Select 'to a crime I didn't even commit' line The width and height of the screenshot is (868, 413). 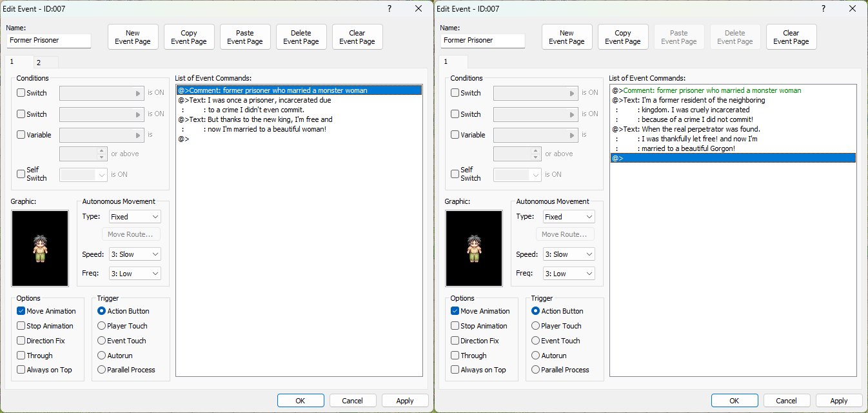click(x=299, y=110)
